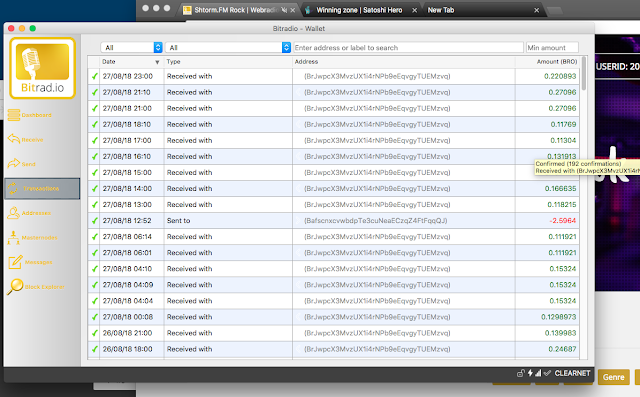Open the Messages page
This screenshot has width=640, height=397.
(30, 262)
